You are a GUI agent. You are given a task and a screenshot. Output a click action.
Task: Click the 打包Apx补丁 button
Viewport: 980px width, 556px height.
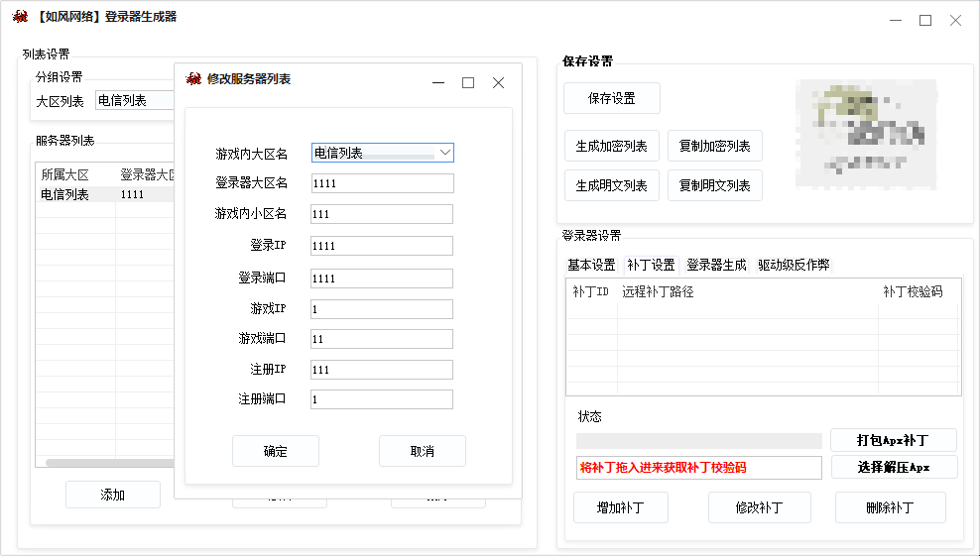(x=893, y=440)
